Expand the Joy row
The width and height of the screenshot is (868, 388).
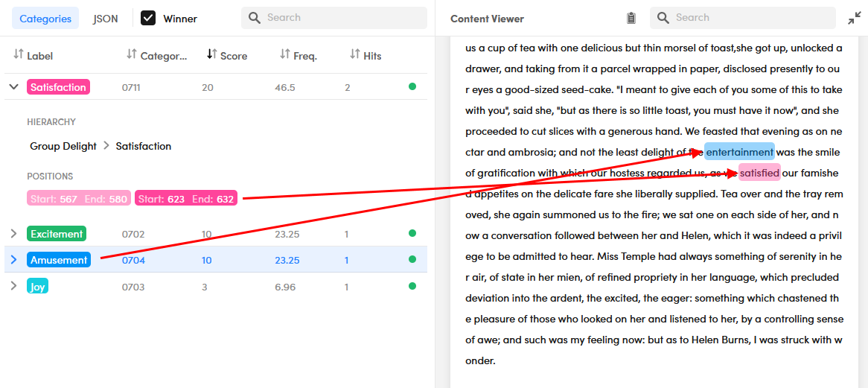tap(13, 287)
